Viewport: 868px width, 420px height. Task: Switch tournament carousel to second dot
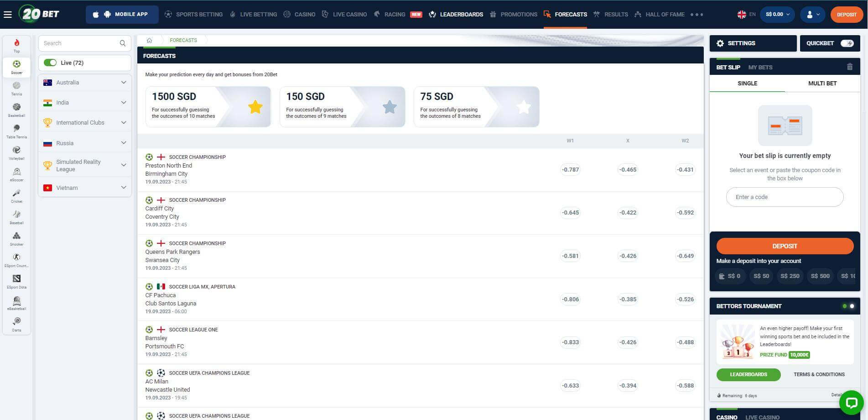coord(852,306)
